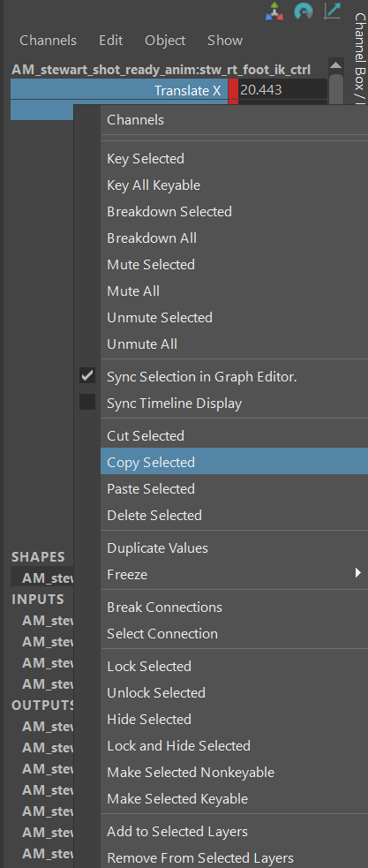Open the Show menu
The image size is (368, 868).
tap(225, 41)
